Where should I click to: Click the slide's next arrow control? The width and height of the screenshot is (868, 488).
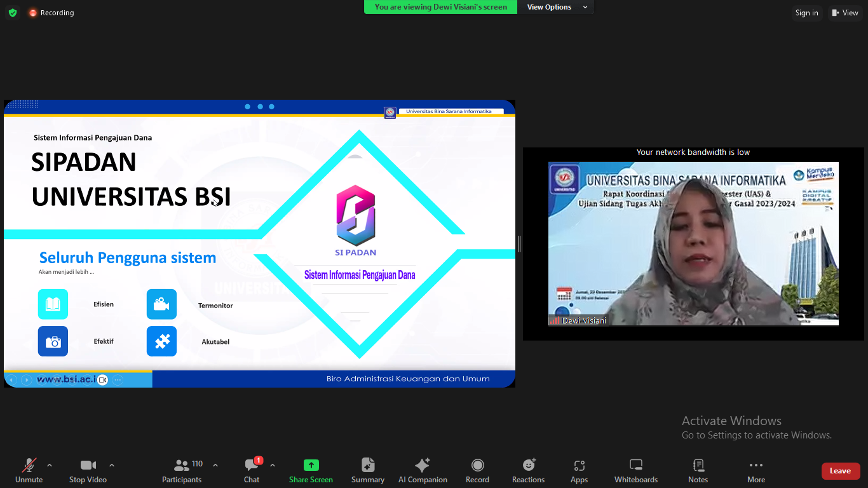27,380
